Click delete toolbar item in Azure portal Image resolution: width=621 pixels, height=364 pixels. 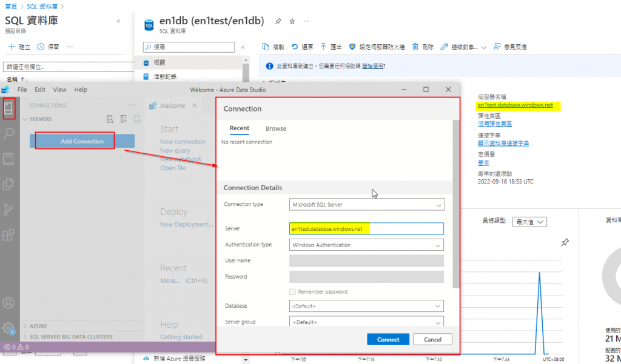(x=423, y=47)
